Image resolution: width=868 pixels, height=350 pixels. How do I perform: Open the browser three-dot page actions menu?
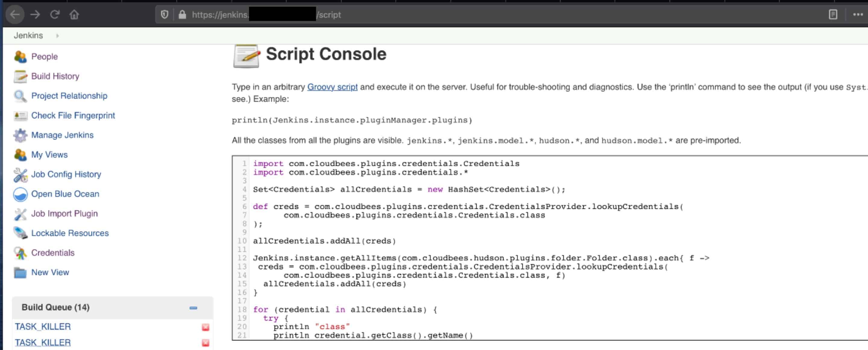857,14
